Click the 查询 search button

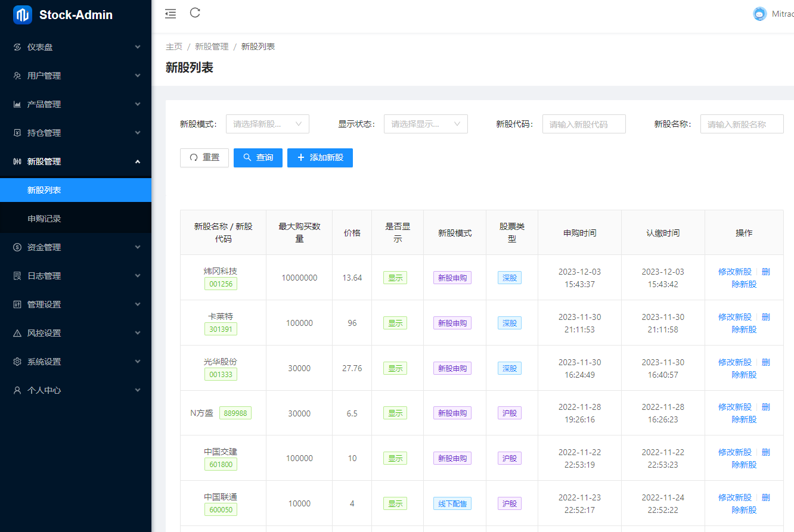click(258, 158)
